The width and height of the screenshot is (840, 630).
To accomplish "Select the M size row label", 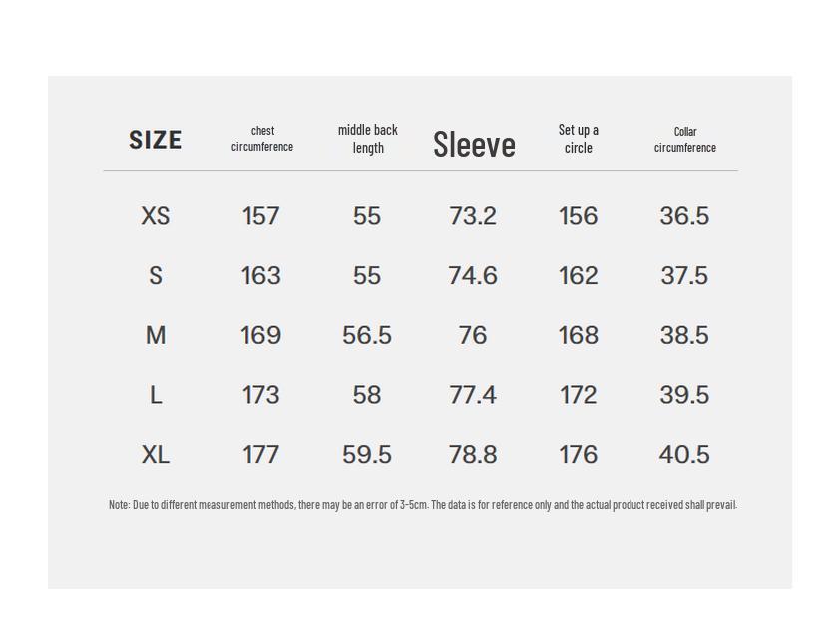I will coord(156,336).
